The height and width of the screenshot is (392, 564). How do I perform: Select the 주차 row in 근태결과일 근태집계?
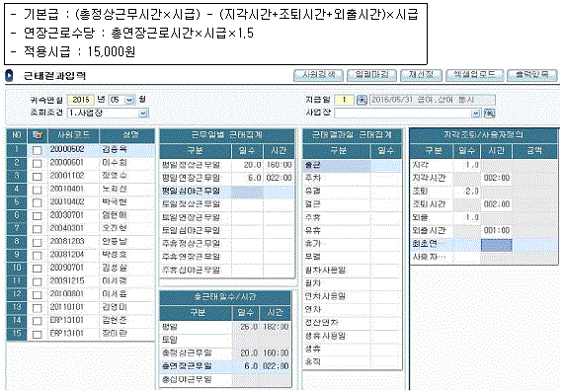pos(352,178)
